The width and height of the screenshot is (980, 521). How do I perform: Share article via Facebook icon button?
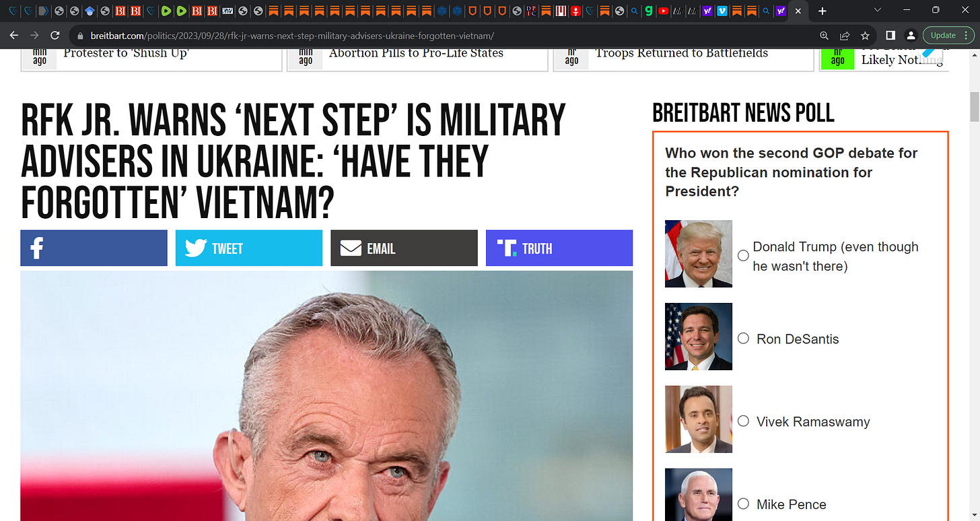(x=94, y=248)
